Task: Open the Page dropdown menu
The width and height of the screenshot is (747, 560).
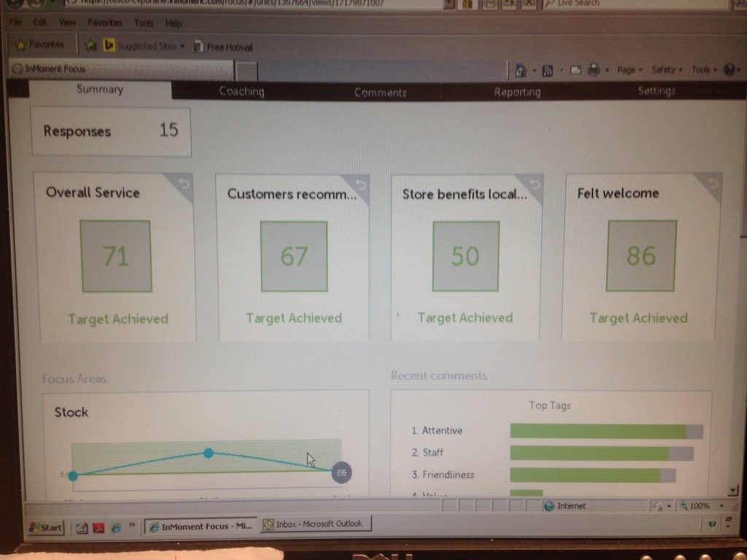Action: pyautogui.click(x=630, y=70)
